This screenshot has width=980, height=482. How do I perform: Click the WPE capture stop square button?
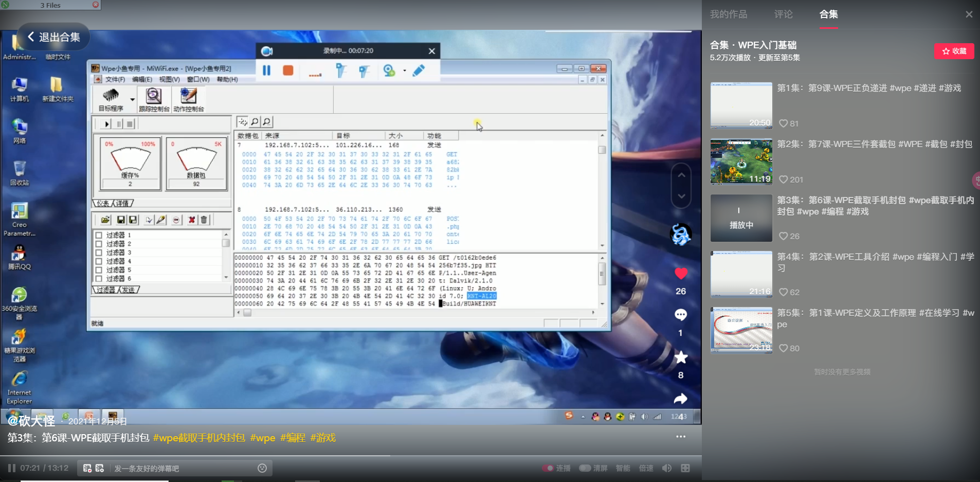pos(130,124)
